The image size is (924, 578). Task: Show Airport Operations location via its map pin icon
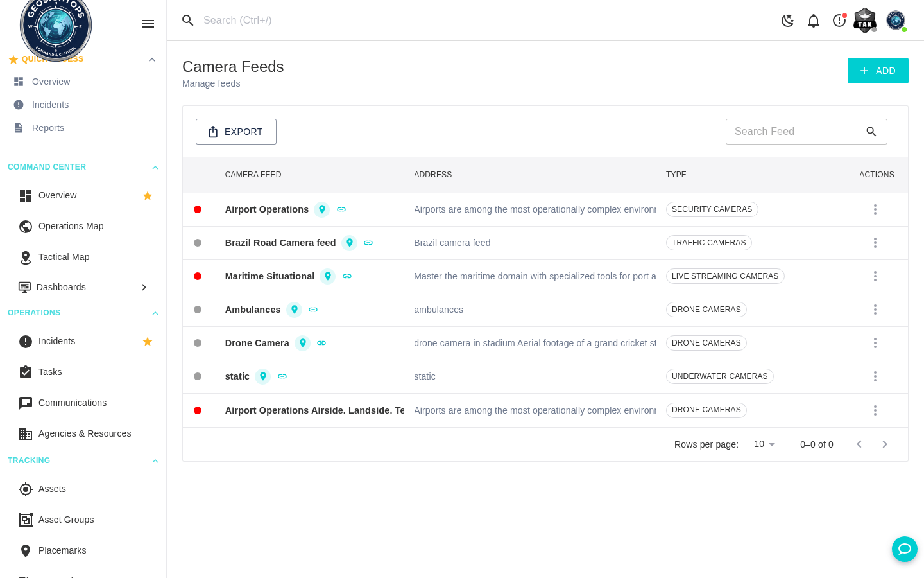coord(321,209)
